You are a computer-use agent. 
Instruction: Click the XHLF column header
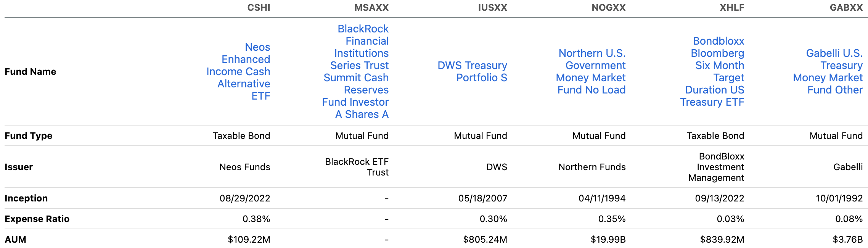click(x=732, y=8)
